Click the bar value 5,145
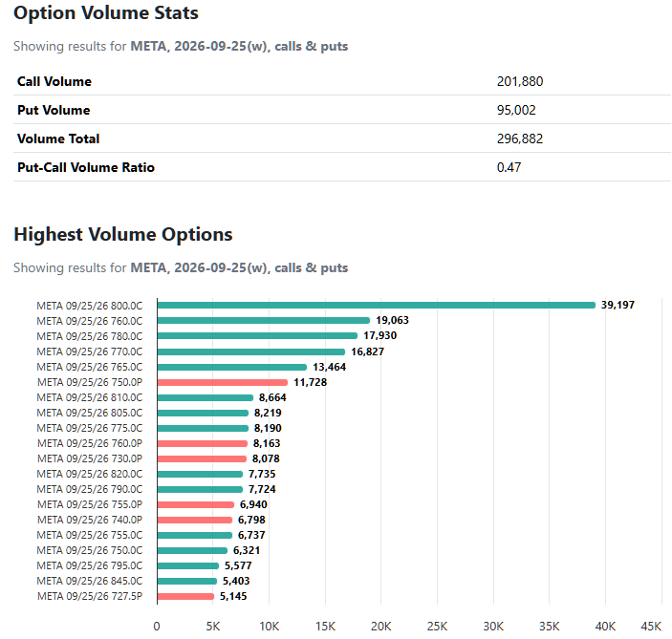Screen dimensions: 672x639 coord(233,596)
